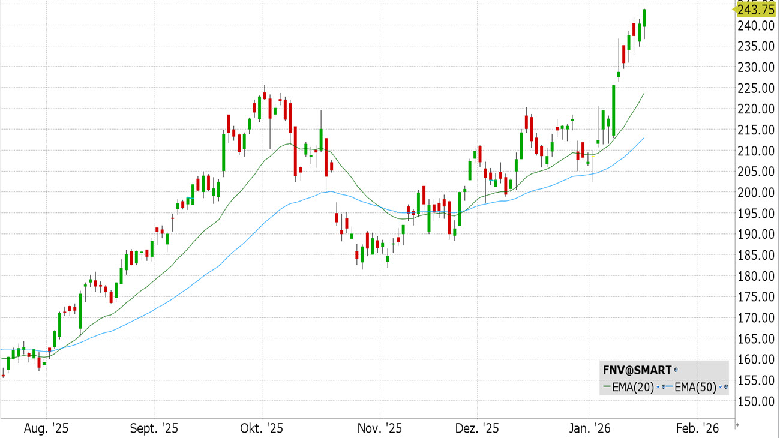
Task: Click the round settings icon at legend's right end
Action: tap(726, 387)
